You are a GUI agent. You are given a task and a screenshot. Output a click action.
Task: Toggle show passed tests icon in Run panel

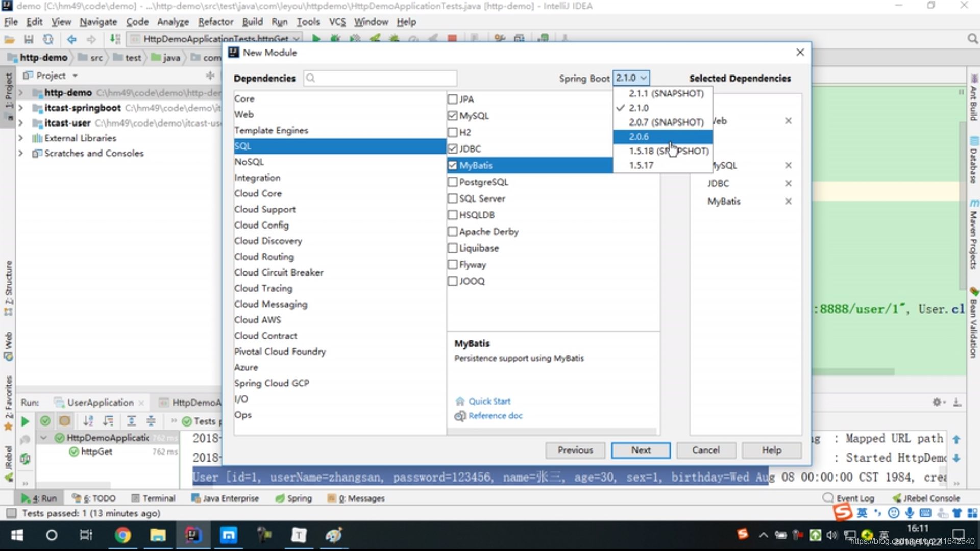tap(45, 421)
